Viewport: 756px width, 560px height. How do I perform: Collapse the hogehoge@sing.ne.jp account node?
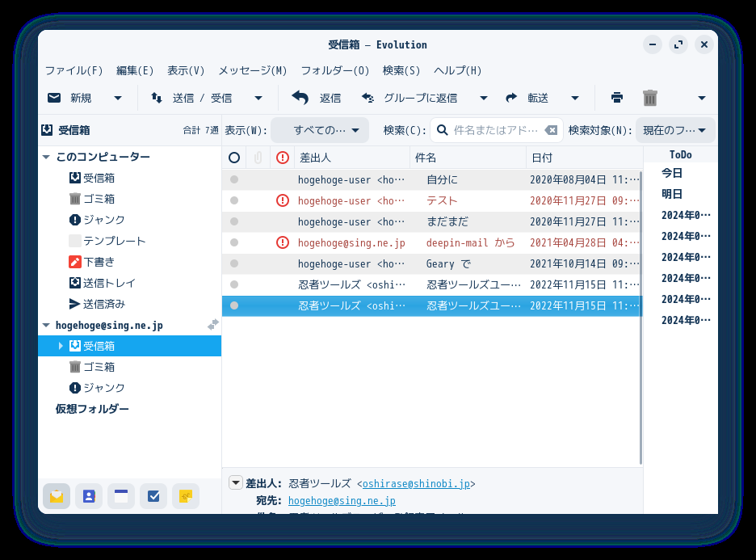pos(46,326)
